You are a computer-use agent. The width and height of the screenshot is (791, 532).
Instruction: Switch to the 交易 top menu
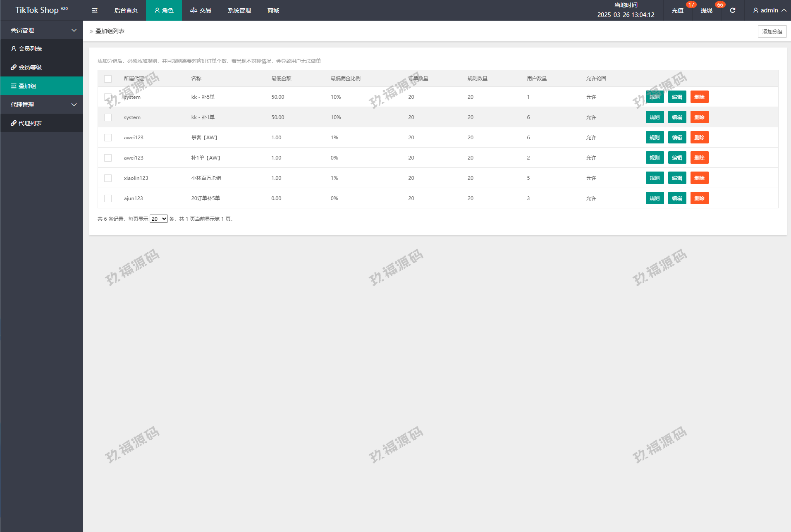201,10
